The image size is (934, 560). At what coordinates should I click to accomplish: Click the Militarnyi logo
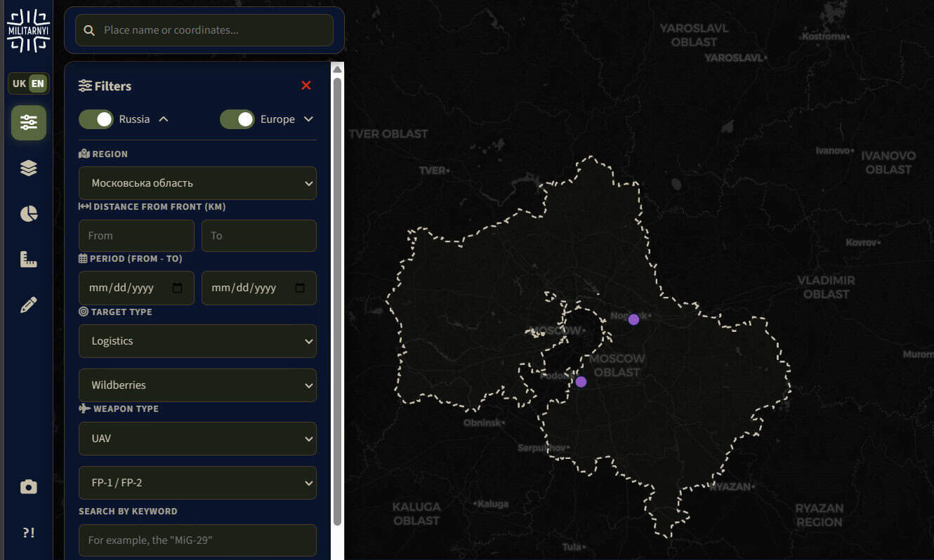click(x=28, y=30)
